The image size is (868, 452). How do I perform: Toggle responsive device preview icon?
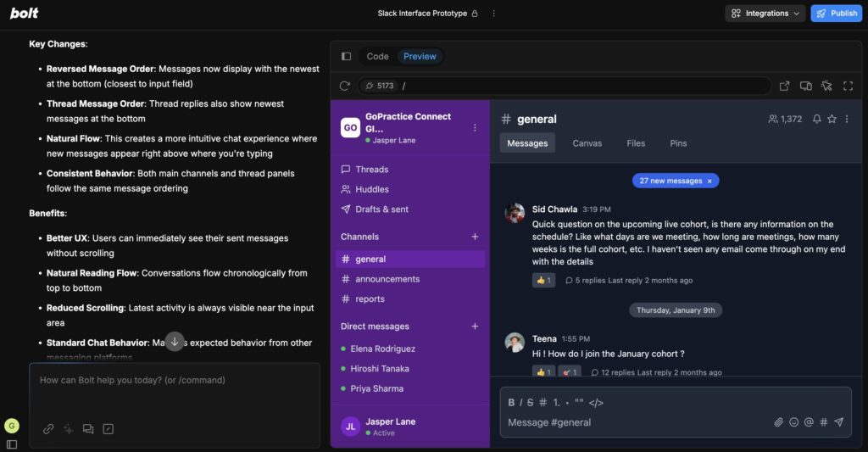click(806, 86)
